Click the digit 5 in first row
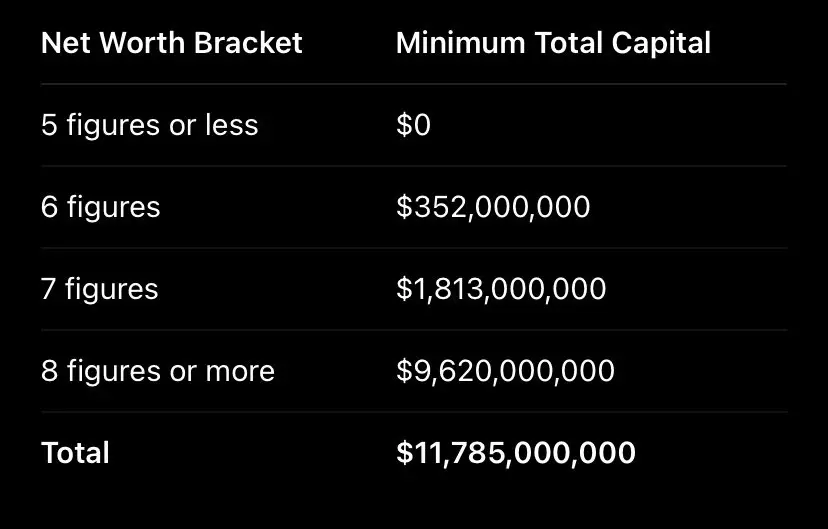 (49, 125)
